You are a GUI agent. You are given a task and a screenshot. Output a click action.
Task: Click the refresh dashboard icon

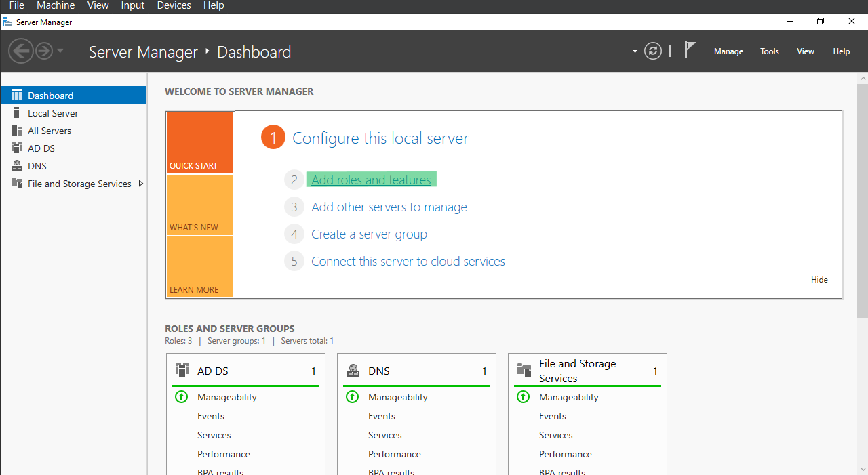(x=653, y=51)
